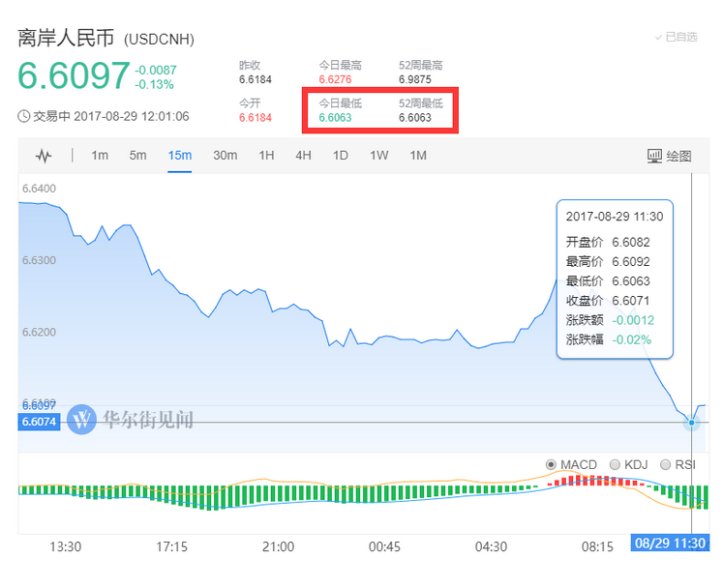Show the 1D daily chart
Image resolution: width=723 pixels, height=588 pixels.
click(x=341, y=156)
